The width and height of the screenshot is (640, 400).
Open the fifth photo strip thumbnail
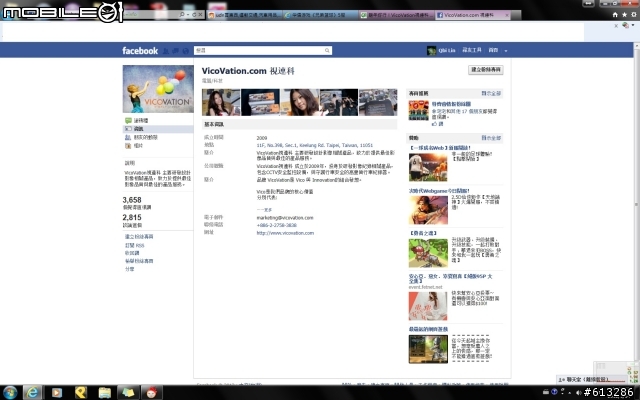[x=378, y=102]
